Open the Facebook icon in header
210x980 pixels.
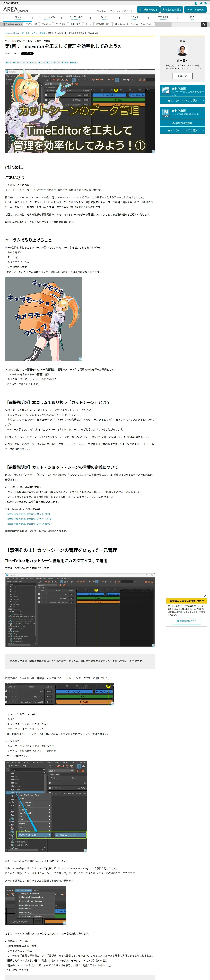(196, 3)
